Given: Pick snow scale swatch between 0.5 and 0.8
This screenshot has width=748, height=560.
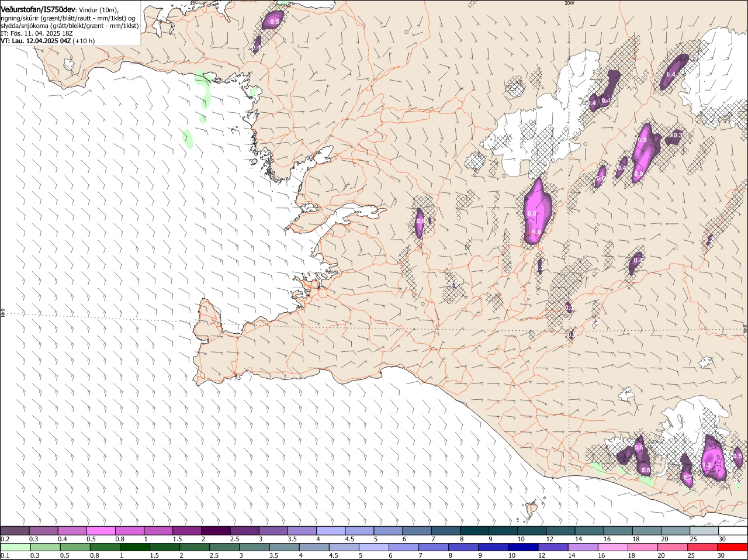Looking at the screenshot, I should (102, 531).
